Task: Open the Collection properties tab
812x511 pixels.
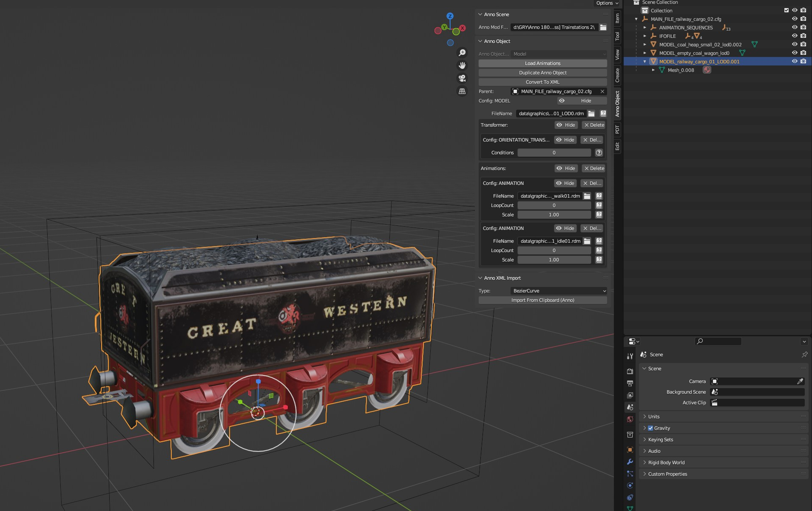Action: (630, 434)
